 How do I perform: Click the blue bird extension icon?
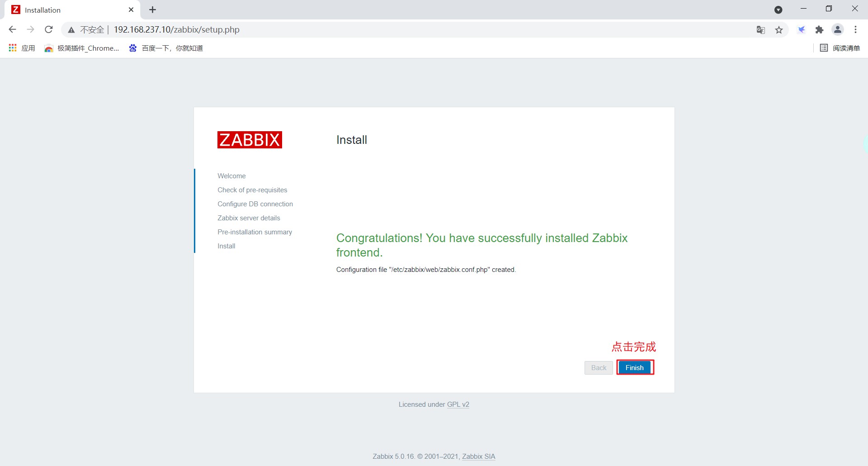pos(802,30)
